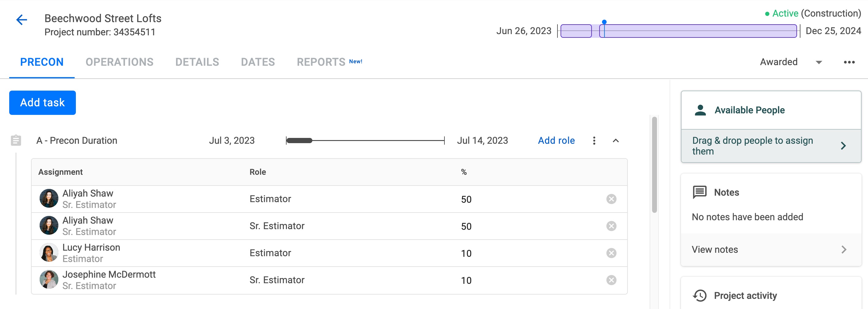Expand the Available People panel chevron
Viewport: 868px width, 309px height.
[x=844, y=146]
